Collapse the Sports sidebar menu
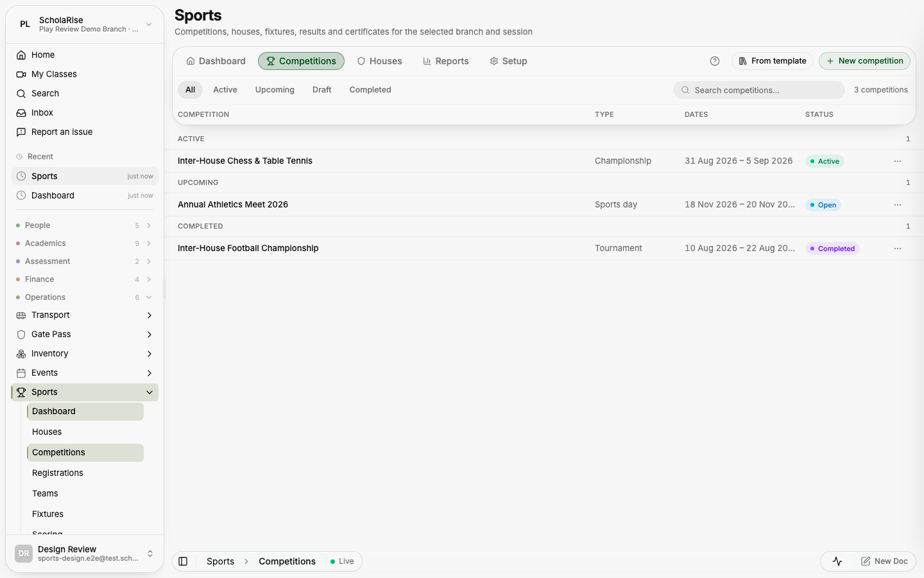The height and width of the screenshot is (578, 924). (149, 392)
